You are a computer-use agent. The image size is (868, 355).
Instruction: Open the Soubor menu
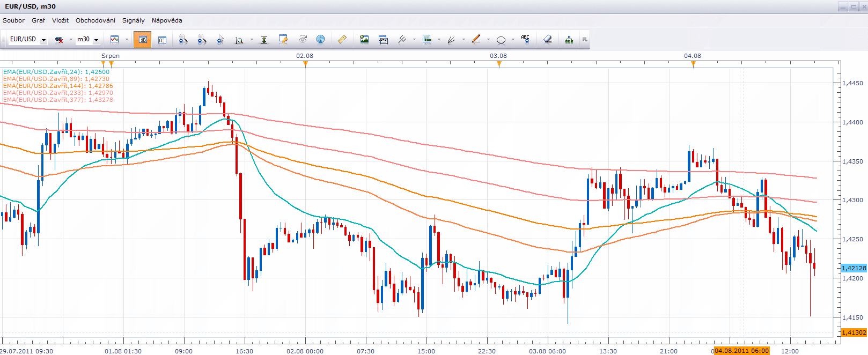pyautogui.click(x=13, y=20)
